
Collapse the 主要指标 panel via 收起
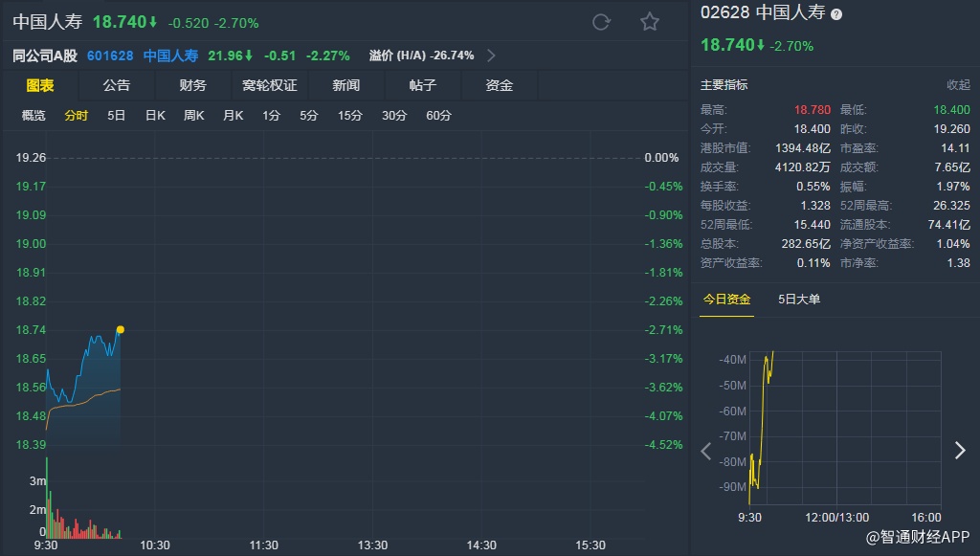tap(958, 85)
